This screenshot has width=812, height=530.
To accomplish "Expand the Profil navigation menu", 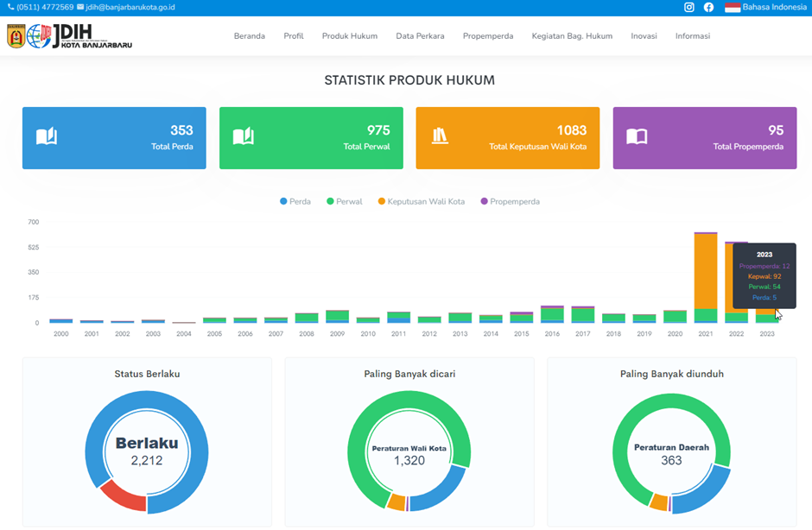I will click(x=294, y=36).
